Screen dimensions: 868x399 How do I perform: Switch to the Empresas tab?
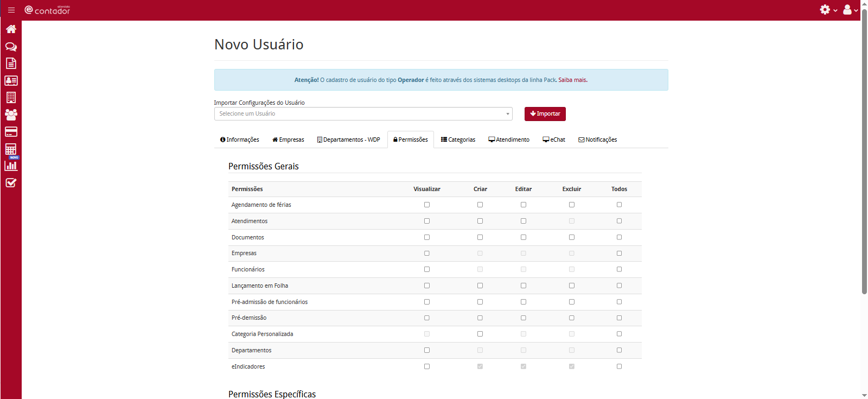288,140
